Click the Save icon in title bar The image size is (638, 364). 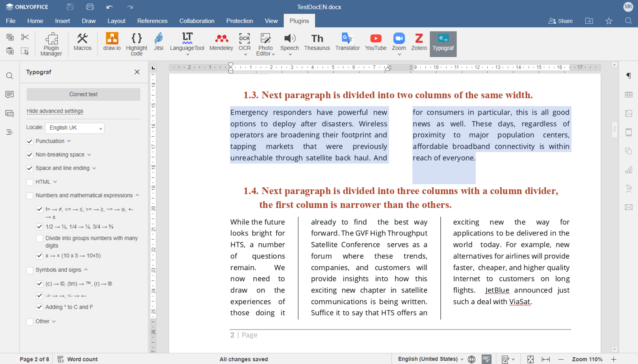pos(70,7)
